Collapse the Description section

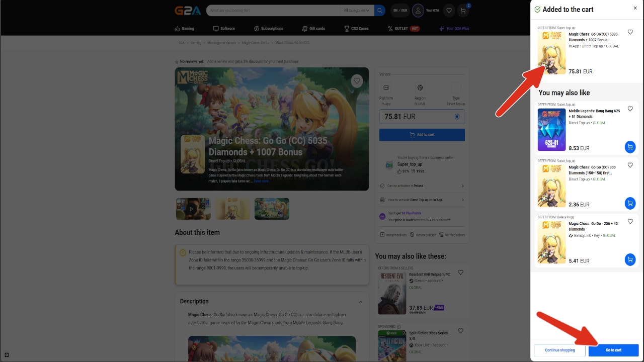(x=361, y=302)
